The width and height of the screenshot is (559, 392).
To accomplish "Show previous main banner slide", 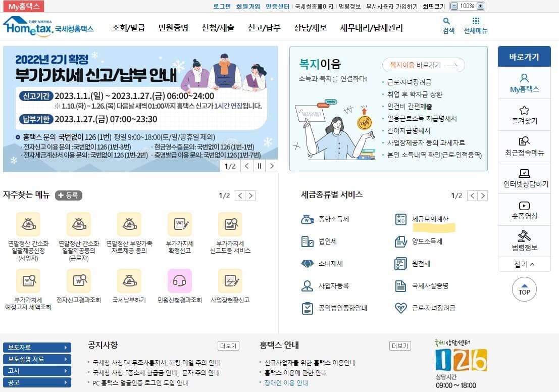I will pyautogui.click(x=247, y=166).
